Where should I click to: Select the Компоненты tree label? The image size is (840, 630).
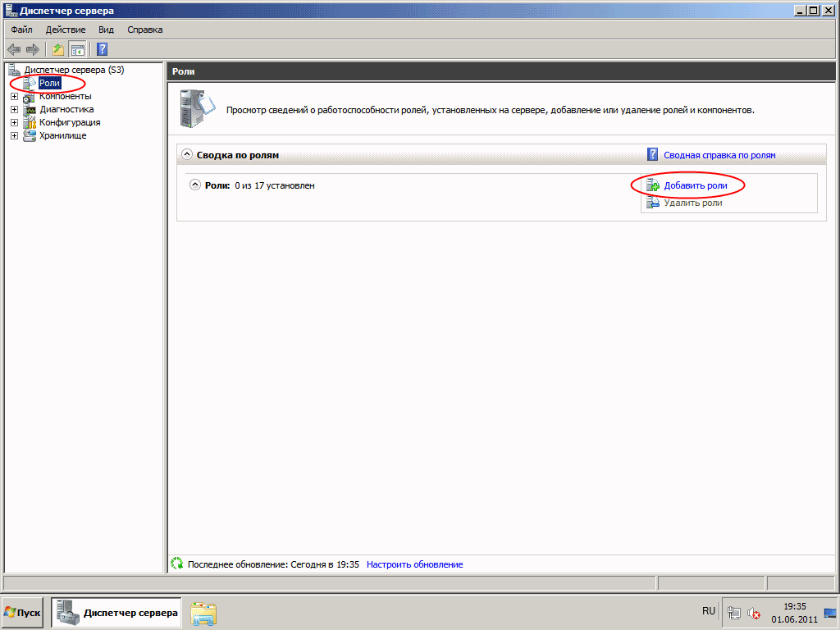(66, 97)
